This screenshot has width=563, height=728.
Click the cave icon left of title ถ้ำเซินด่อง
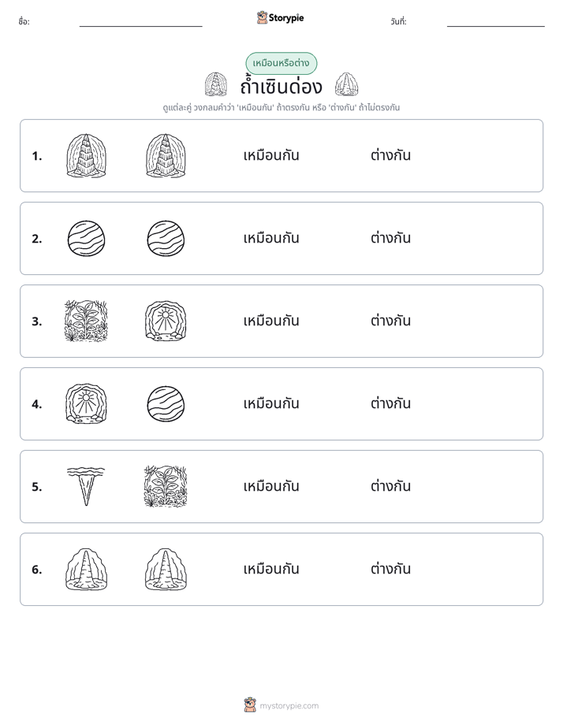click(x=216, y=84)
